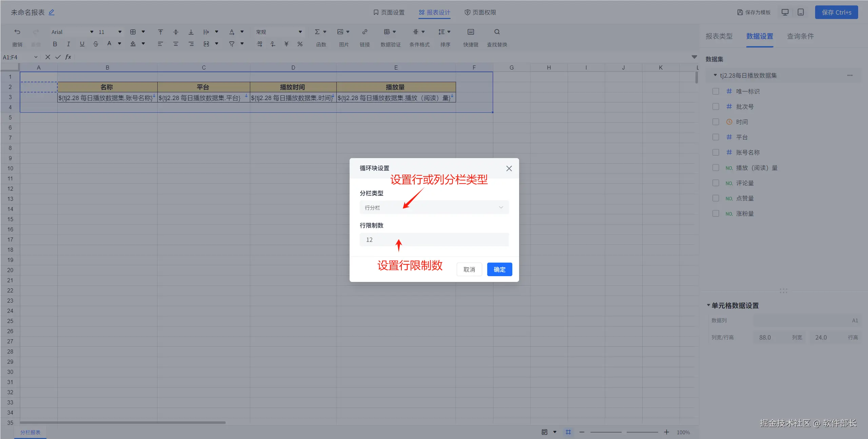
Task: Open the 页面设置 tab
Action: [x=389, y=13]
